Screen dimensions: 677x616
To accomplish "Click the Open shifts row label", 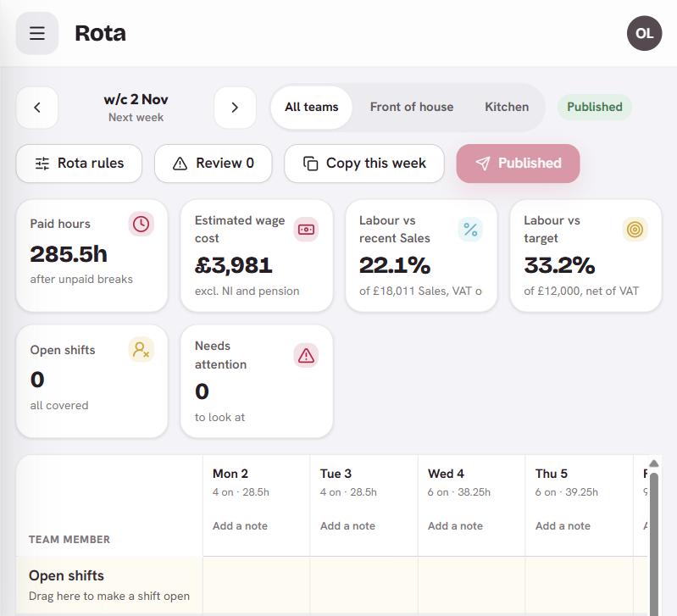I will pyautogui.click(x=66, y=575).
